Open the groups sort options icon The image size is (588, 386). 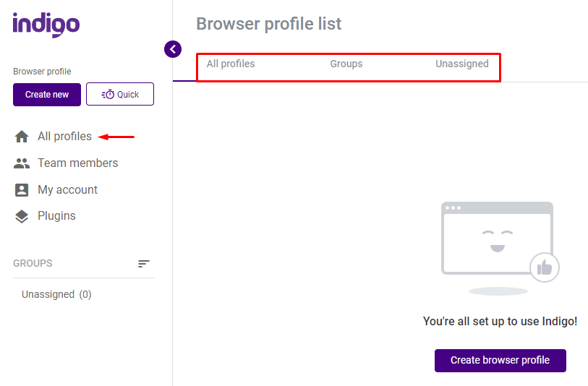point(144,264)
